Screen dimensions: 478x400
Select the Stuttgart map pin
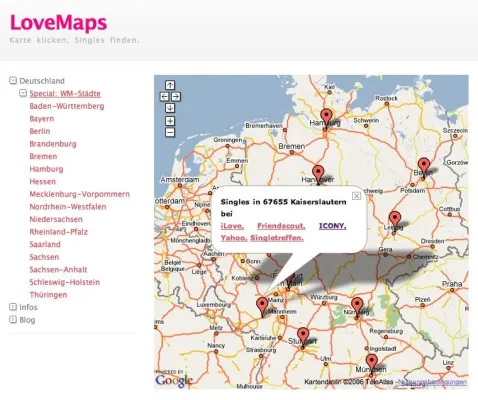pos(303,337)
